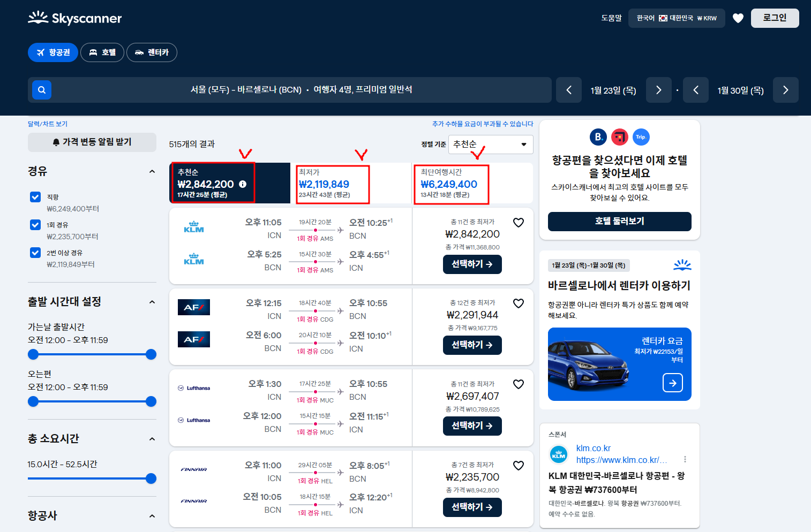Screen dimensions: 811x532
Task: Open the 가격 변동 알림 받기 bell option
Action: pos(92,142)
